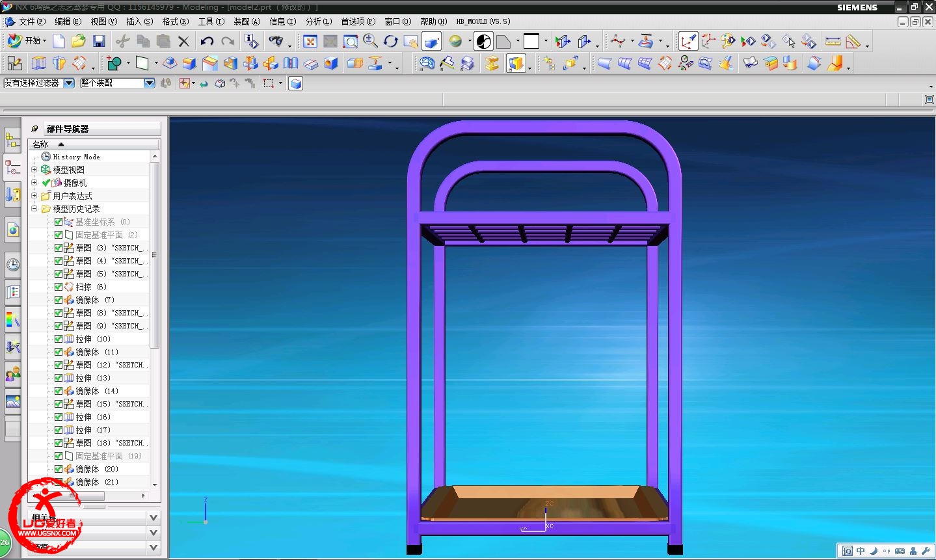936x560 pixels.
Task: Toggle the 拉伸 (16) checkbox
Action: (x=59, y=417)
